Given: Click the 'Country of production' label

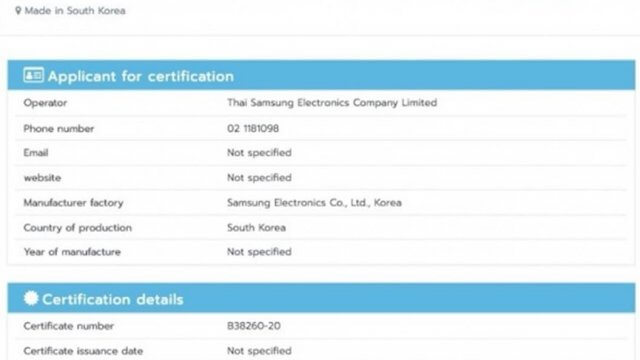Looking at the screenshot, I should (x=78, y=228).
